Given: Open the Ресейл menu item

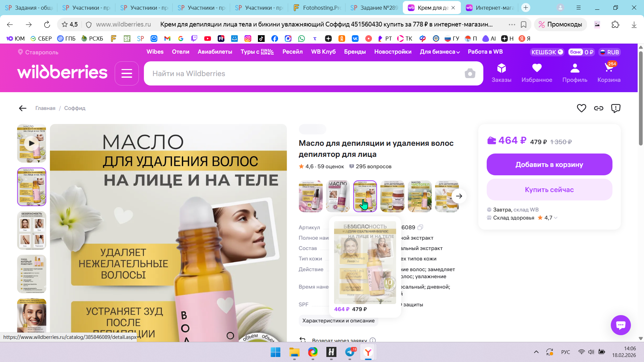Looking at the screenshot, I should click(292, 52).
